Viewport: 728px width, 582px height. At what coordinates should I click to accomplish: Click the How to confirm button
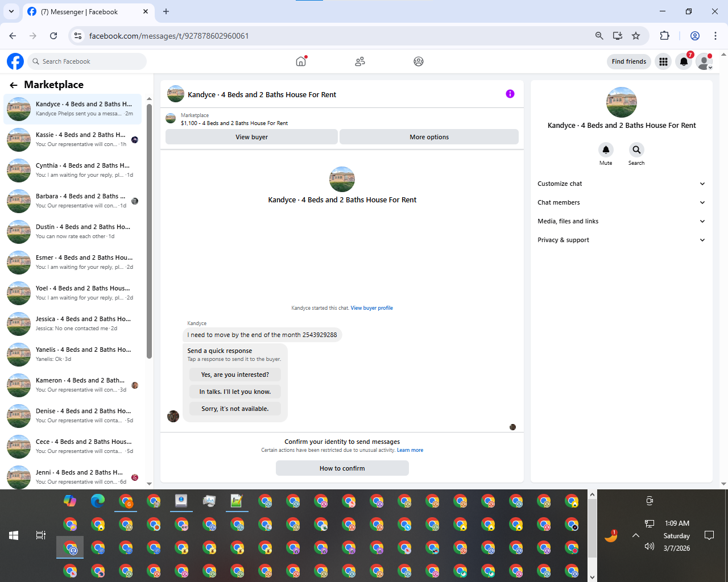pyautogui.click(x=342, y=468)
